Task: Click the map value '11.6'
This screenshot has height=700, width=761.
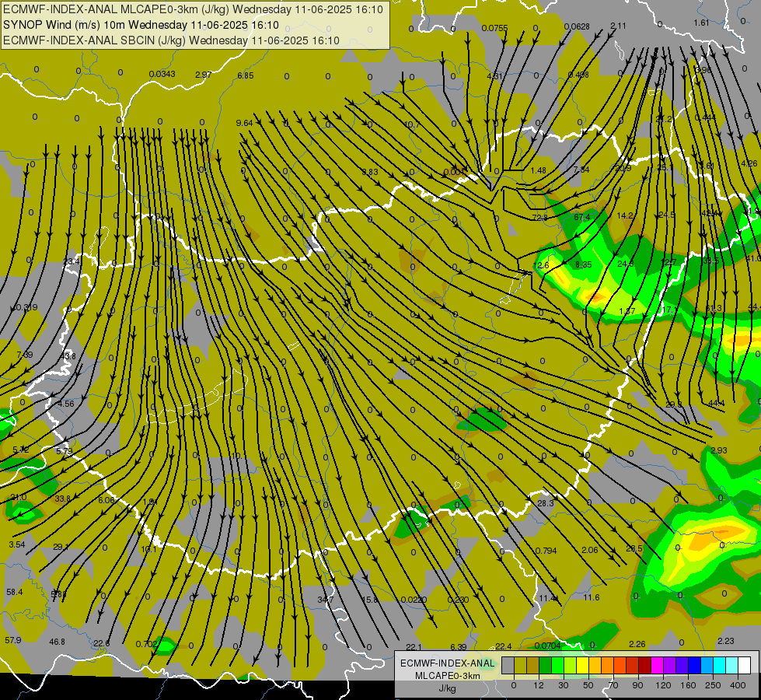Action: (591, 597)
